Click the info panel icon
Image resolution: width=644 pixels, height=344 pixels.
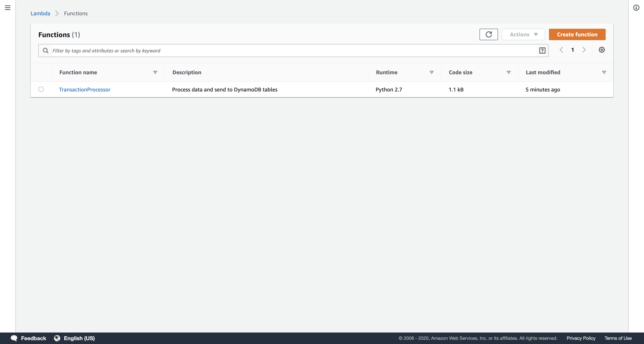(x=636, y=8)
